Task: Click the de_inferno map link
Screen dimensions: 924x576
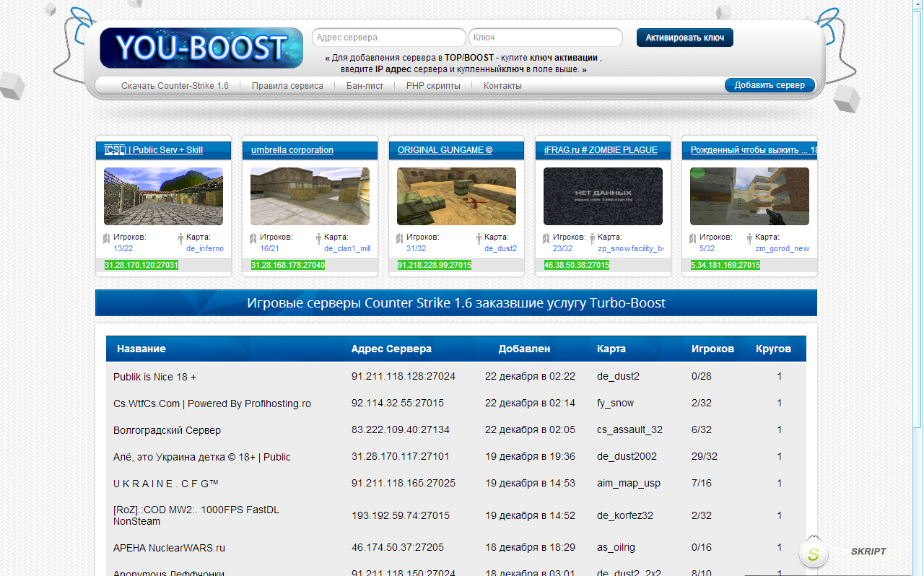Action: click(205, 248)
